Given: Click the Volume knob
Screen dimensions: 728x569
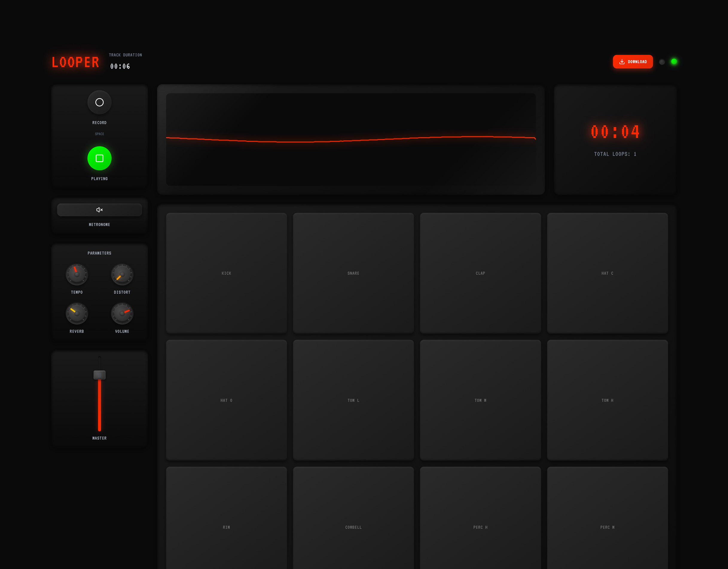Looking at the screenshot, I should [122, 313].
